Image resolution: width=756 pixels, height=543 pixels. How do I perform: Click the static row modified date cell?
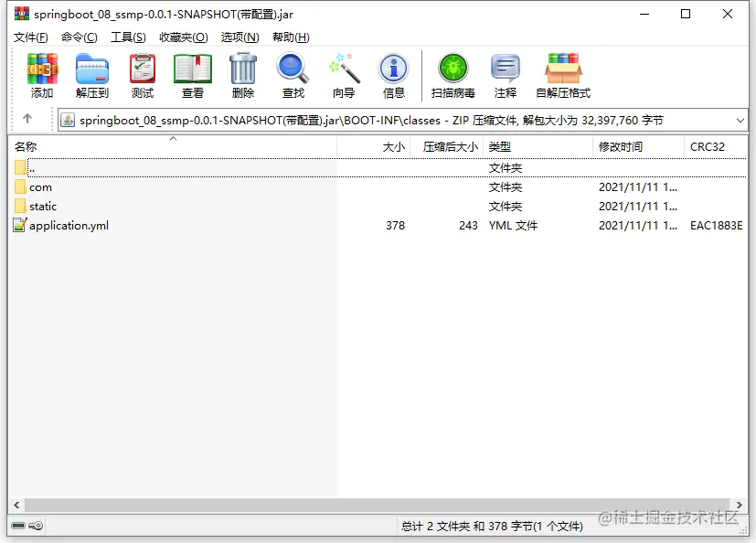pos(638,207)
